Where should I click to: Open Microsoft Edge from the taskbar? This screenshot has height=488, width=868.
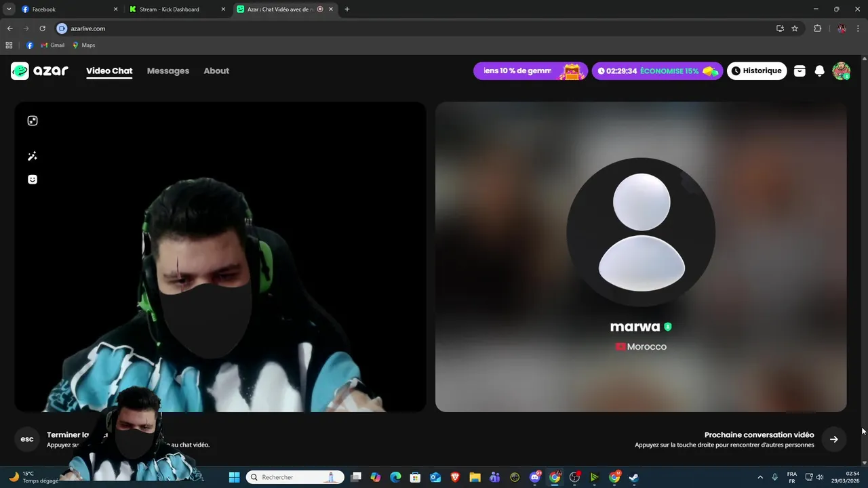[395, 477]
